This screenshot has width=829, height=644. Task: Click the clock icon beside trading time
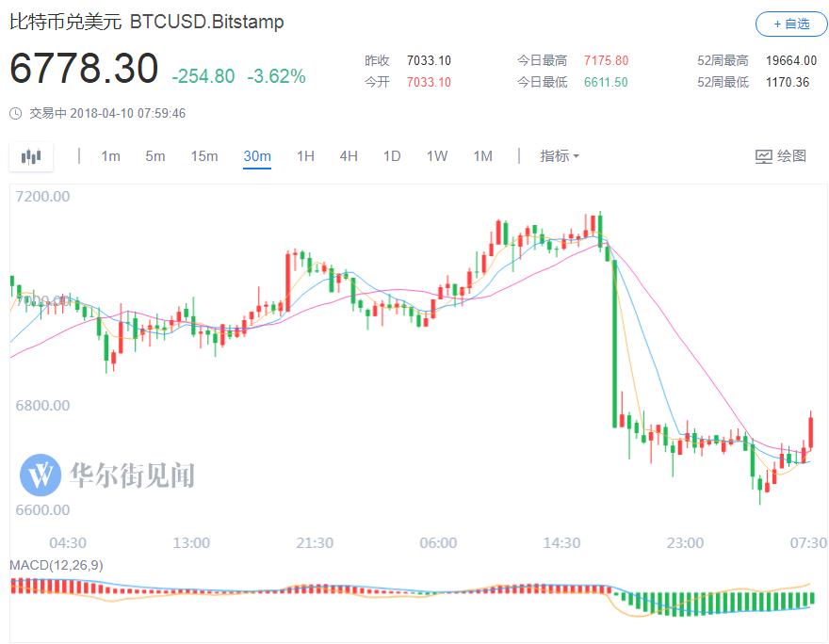(x=15, y=114)
